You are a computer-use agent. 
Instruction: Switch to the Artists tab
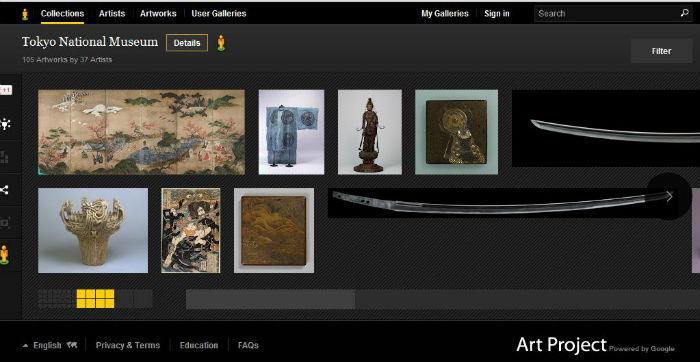[x=112, y=13]
